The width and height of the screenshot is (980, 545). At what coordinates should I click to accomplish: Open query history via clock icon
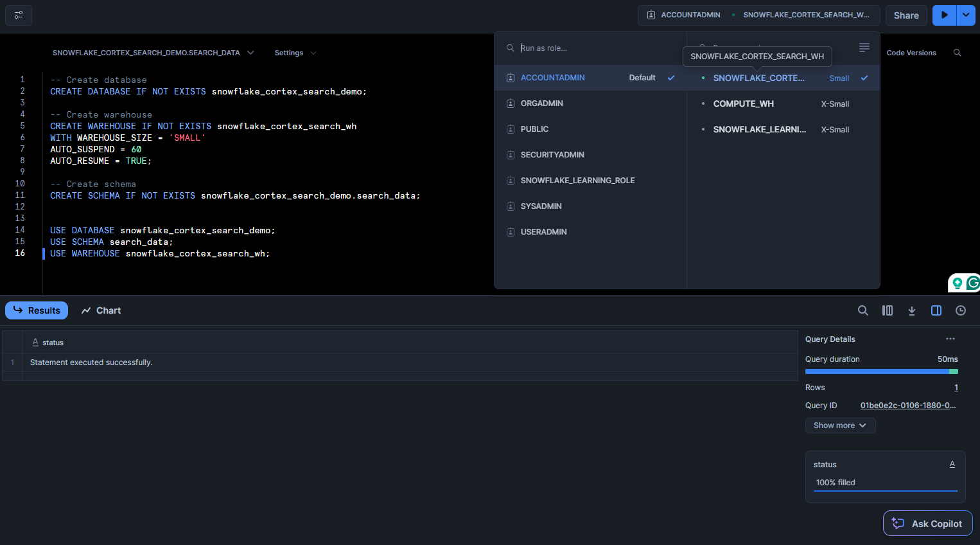coord(961,310)
